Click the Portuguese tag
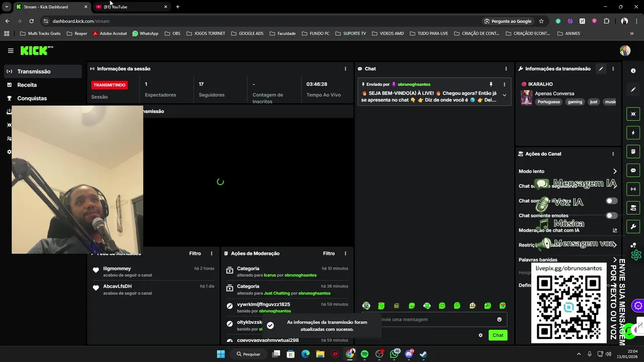Viewport: 644px width, 362px height. pos(548,102)
